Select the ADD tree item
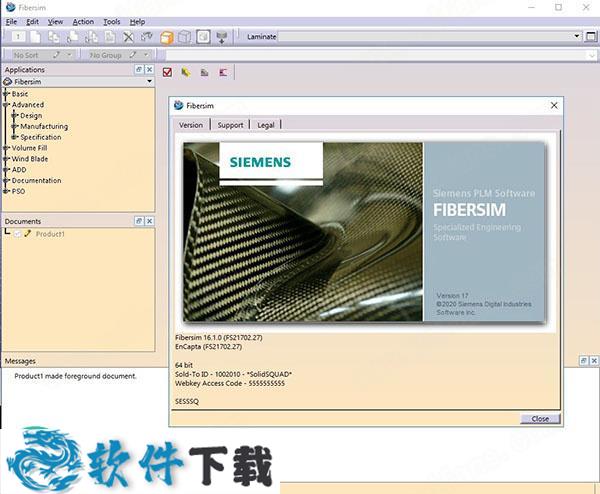 [19, 170]
